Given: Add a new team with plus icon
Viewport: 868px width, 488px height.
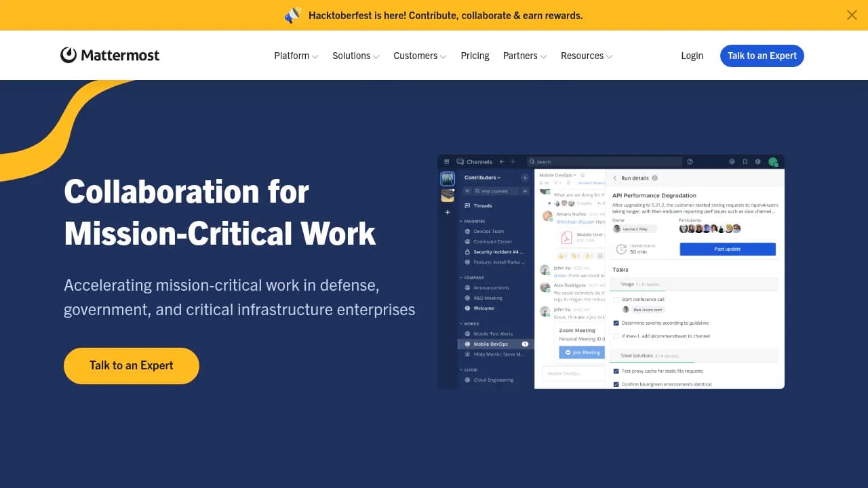Looking at the screenshot, I should pos(448,212).
